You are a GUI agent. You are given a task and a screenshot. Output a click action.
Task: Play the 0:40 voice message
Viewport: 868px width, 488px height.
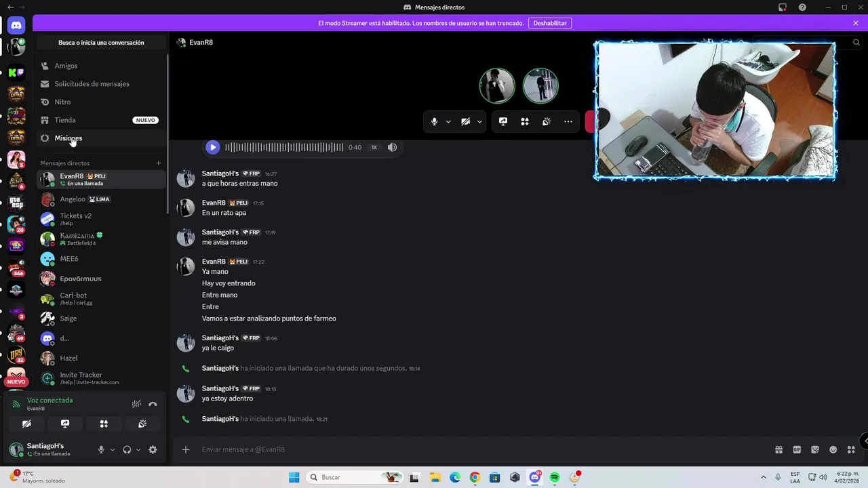[x=212, y=147]
